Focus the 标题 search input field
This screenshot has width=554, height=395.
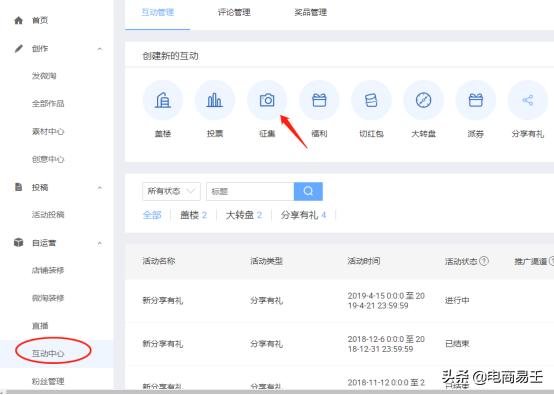click(250, 191)
